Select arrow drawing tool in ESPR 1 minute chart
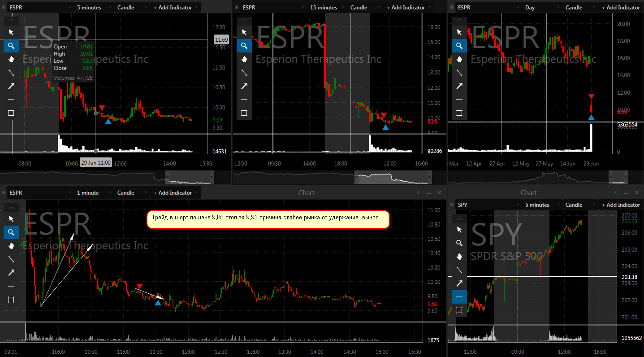The width and height of the screenshot is (644, 357). coord(11,273)
